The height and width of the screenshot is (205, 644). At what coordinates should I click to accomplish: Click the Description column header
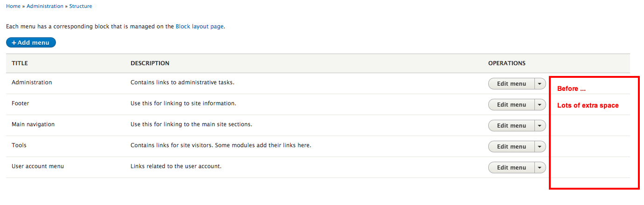(x=150, y=63)
